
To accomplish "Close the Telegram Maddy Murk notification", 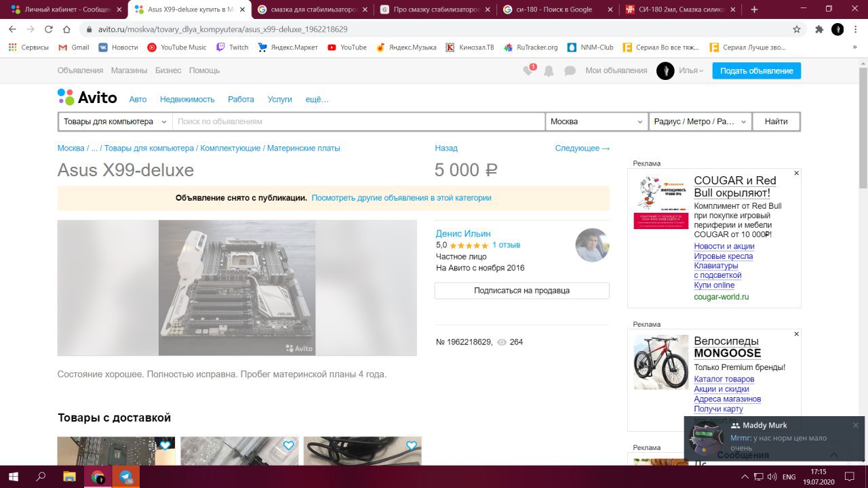I will [x=856, y=425].
